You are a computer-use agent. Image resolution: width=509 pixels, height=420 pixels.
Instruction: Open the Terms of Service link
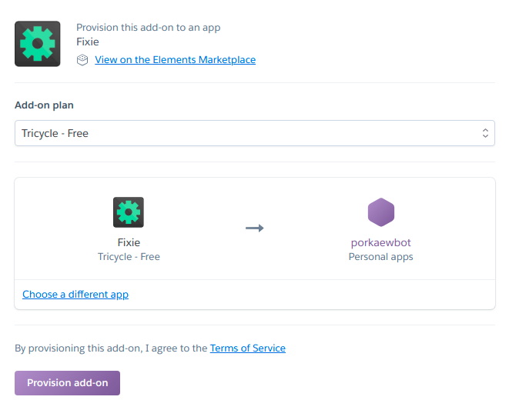(248, 348)
